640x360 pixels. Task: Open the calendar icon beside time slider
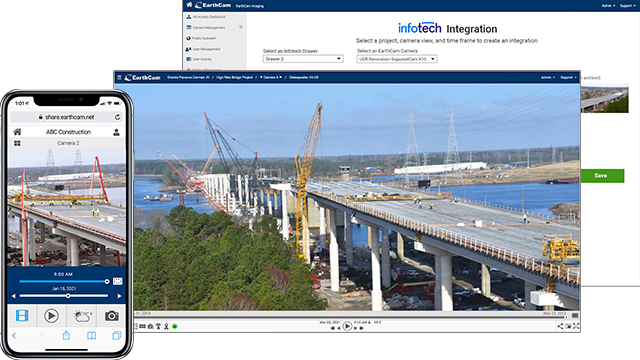pos(118,281)
